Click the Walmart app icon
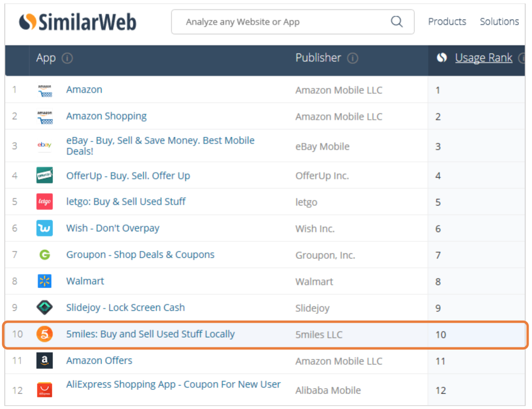This screenshot has height=409, width=532. tap(44, 281)
